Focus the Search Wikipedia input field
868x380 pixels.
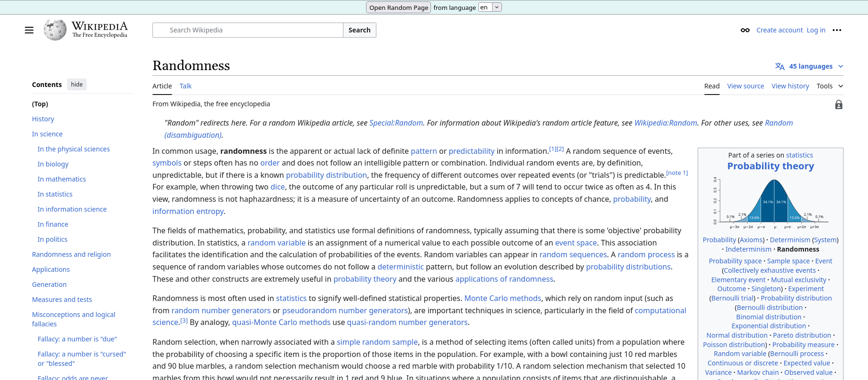coord(248,30)
